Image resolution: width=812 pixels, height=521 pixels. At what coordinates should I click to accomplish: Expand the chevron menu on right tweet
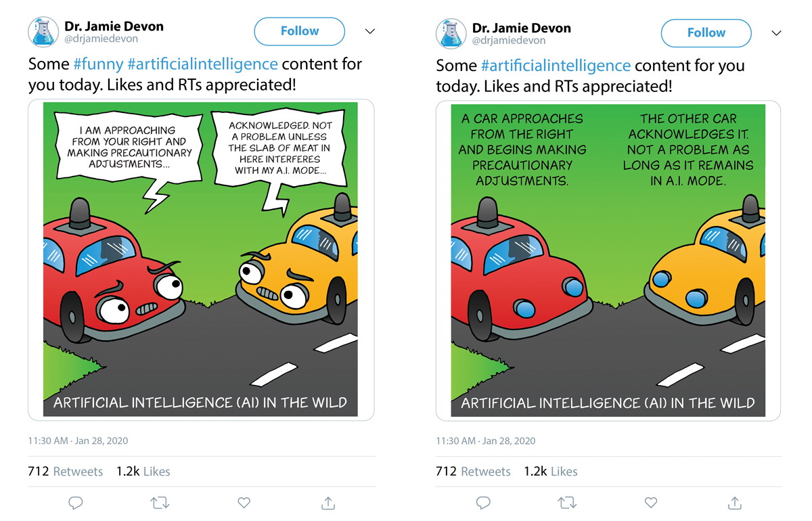(x=777, y=32)
